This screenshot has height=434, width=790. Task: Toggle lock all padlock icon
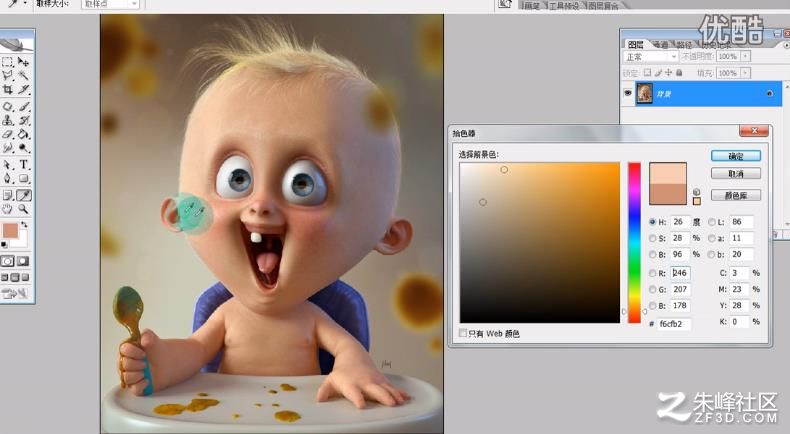tap(679, 73)
